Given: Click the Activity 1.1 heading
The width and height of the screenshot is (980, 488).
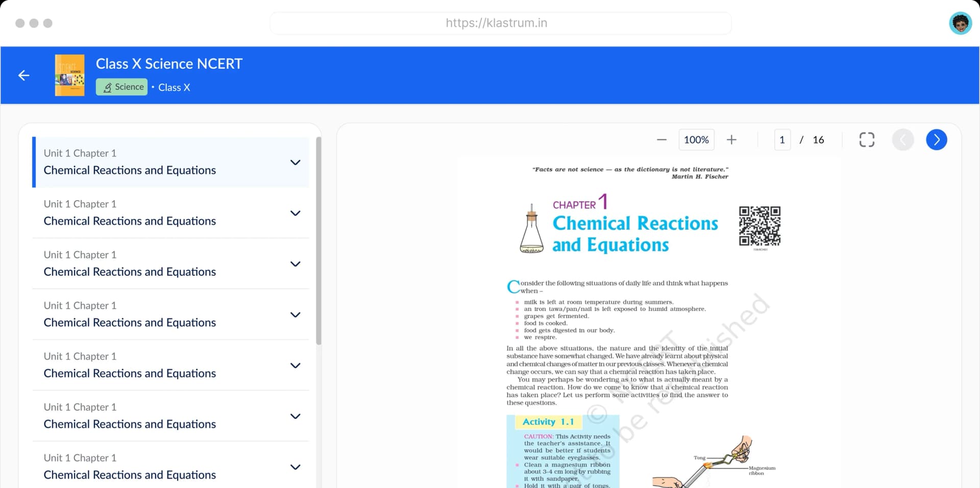Looking at the screenshot, I should coord(548,422).
